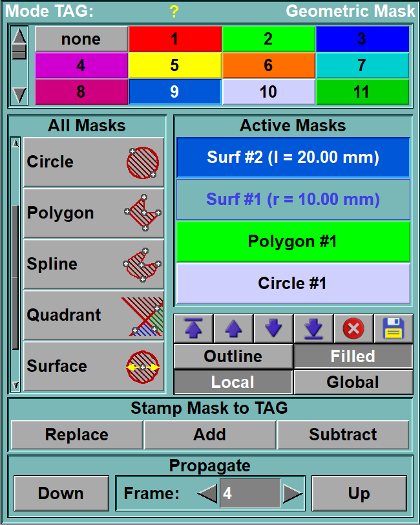Add a Surface mask
This screenshot has width=420, height=525.
point(94,366)
